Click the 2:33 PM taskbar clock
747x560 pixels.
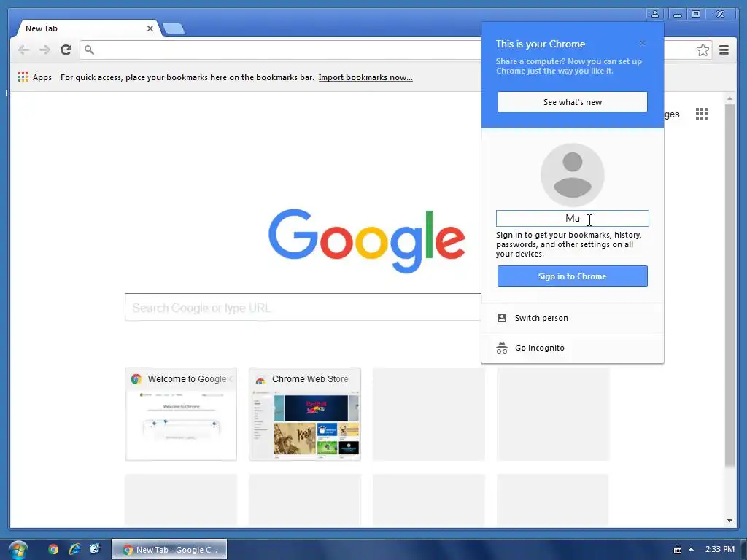[x=719, y=549]
